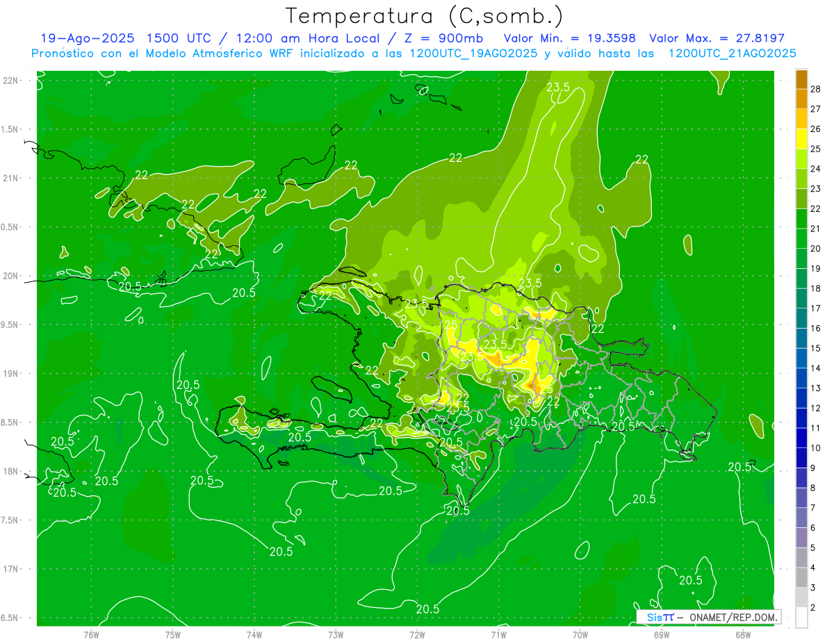The image size is (834, 644).
Task: Click the '8.5N' latitude axis label
Action: coord(10,422)
